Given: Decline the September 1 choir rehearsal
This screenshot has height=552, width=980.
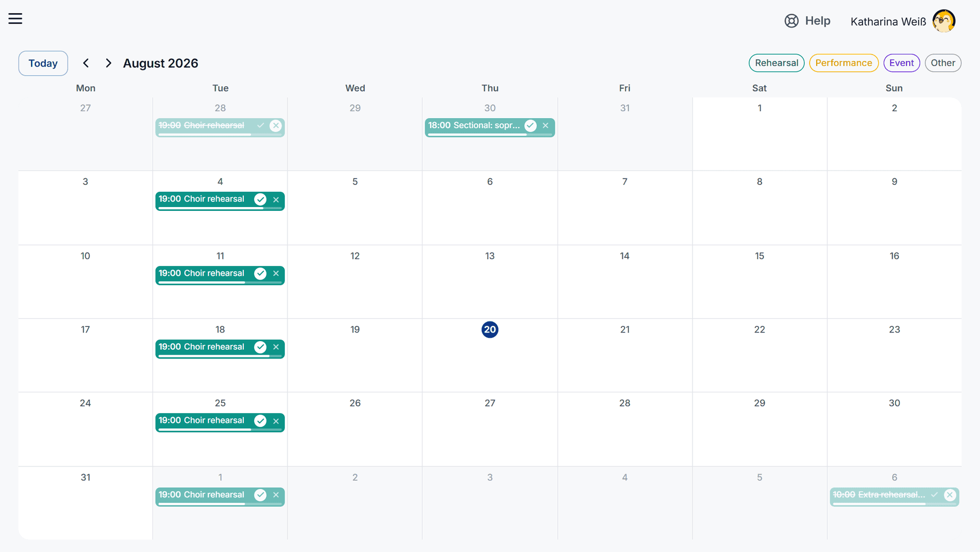Looking at the screenshot, I should click(276, 495).
